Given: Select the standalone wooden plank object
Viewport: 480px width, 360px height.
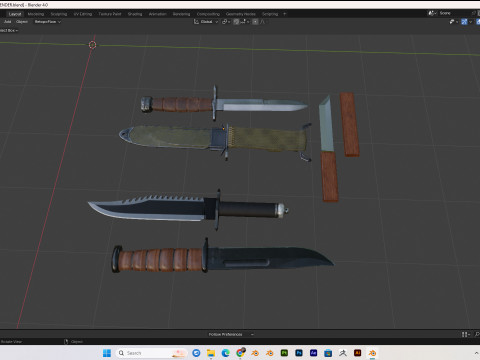Looking at the screenshot, I should [349, 124].
